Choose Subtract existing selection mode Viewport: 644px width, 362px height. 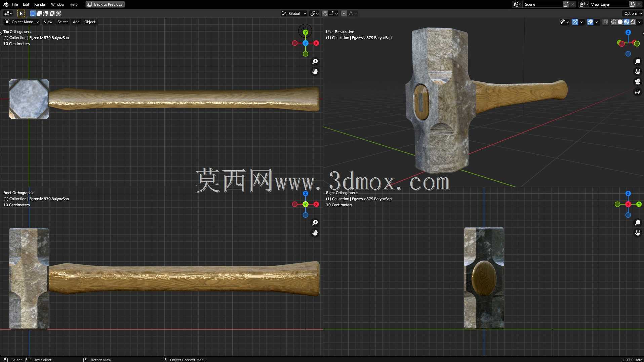coord(46,13)
